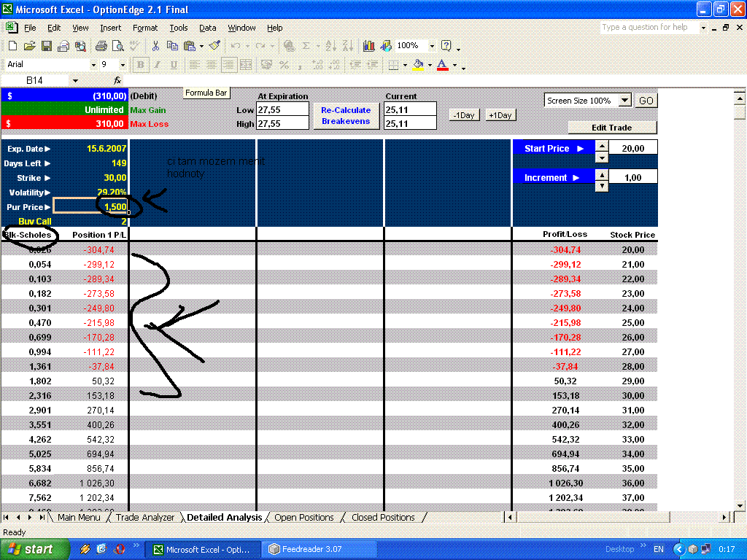Click the Spelling check icon

pos(135,46)
